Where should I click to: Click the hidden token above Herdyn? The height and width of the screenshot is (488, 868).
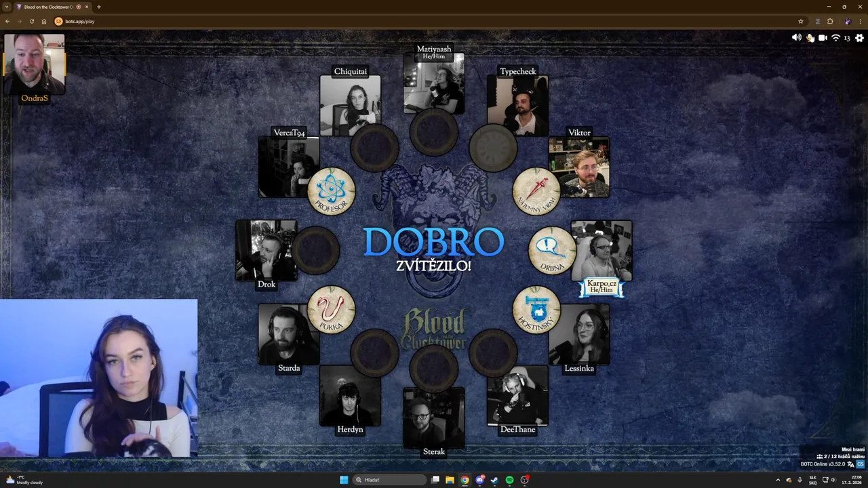pos(374,353)
